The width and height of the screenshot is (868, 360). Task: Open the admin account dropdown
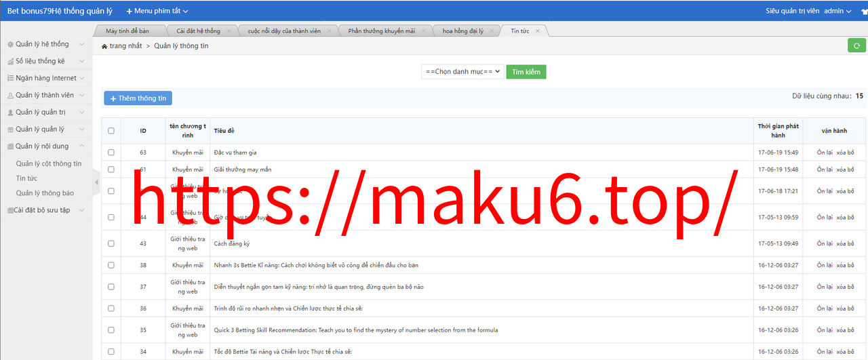pos(837,11)
